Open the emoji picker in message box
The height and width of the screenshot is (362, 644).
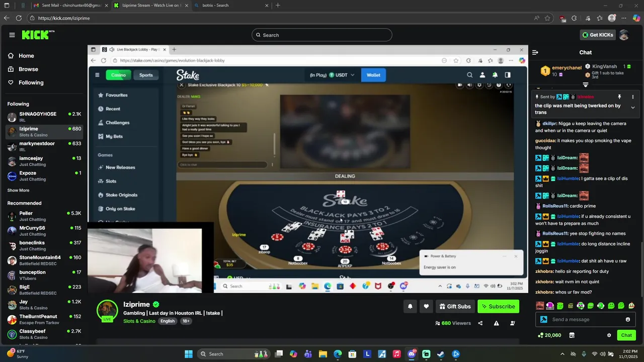(627, 319)
